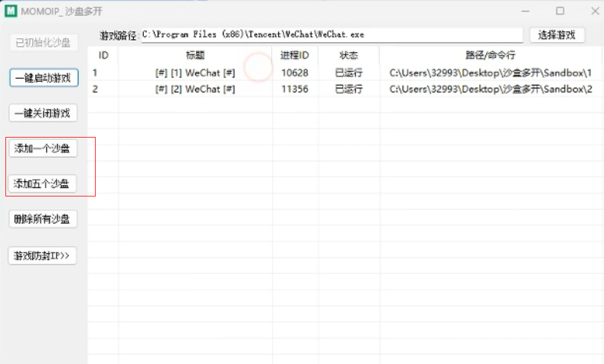Viewport: 604px width, 364px height.
Task: Select the [2] WeChat sandbox row
Action: point(195,89)
